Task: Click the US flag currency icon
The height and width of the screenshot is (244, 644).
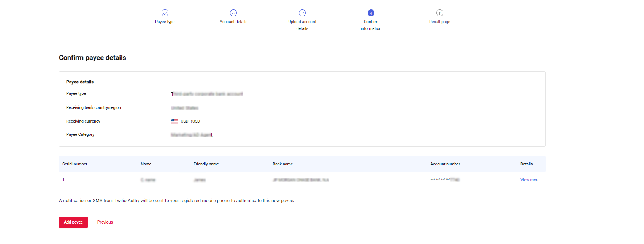Action: 174,121
